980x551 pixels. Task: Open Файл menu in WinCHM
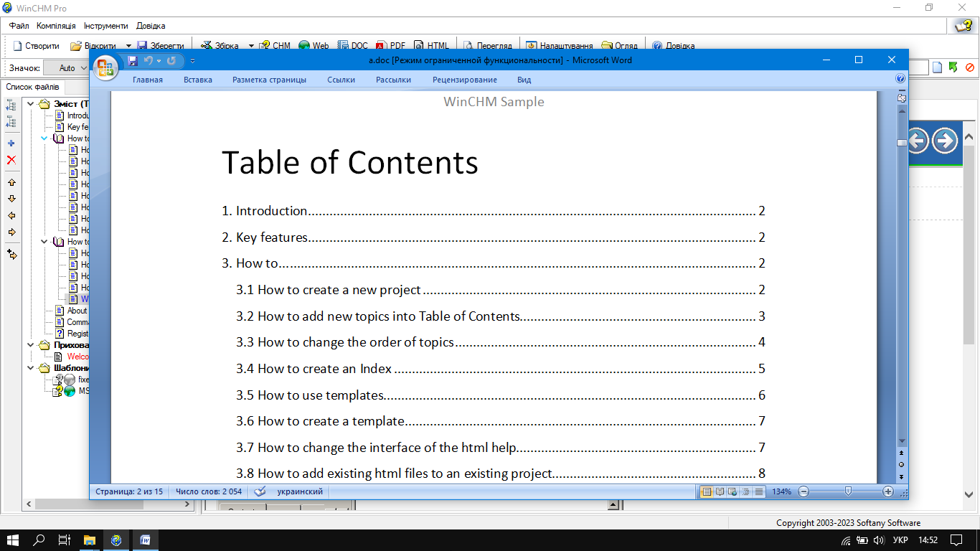coord(19,26)
